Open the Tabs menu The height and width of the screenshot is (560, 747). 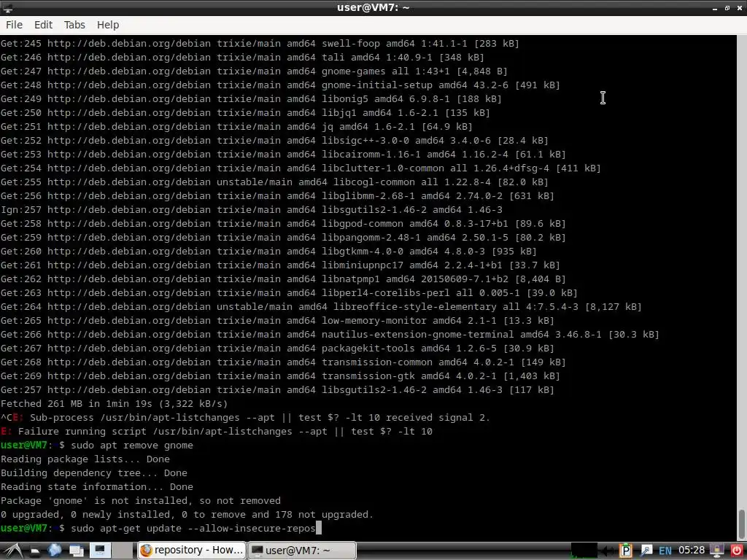74,25
